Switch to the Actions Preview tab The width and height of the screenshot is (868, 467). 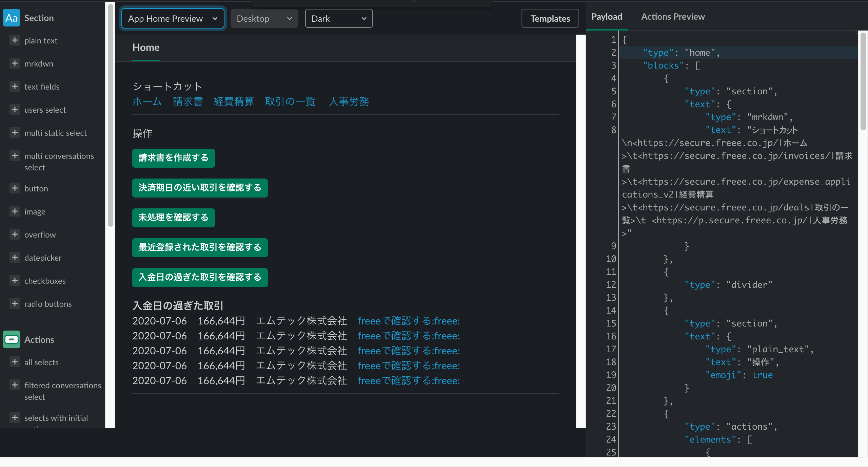tap(673, 16)
